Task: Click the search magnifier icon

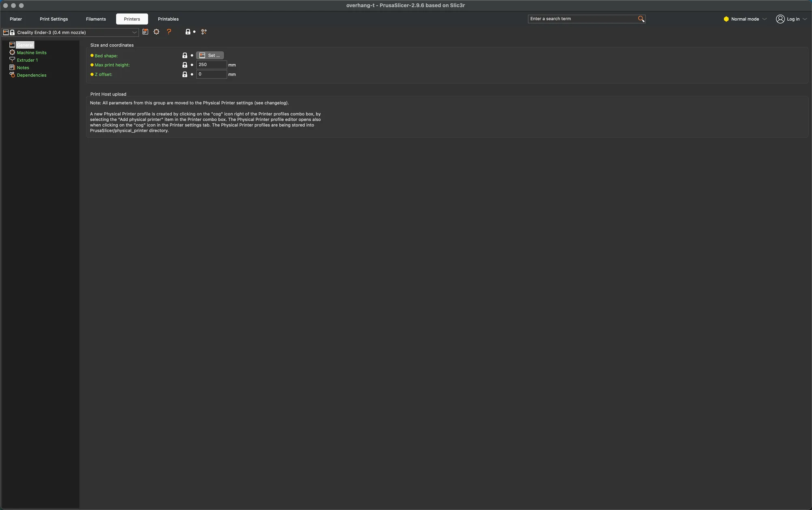Action: pyautogui.click(x=641, y=19)
